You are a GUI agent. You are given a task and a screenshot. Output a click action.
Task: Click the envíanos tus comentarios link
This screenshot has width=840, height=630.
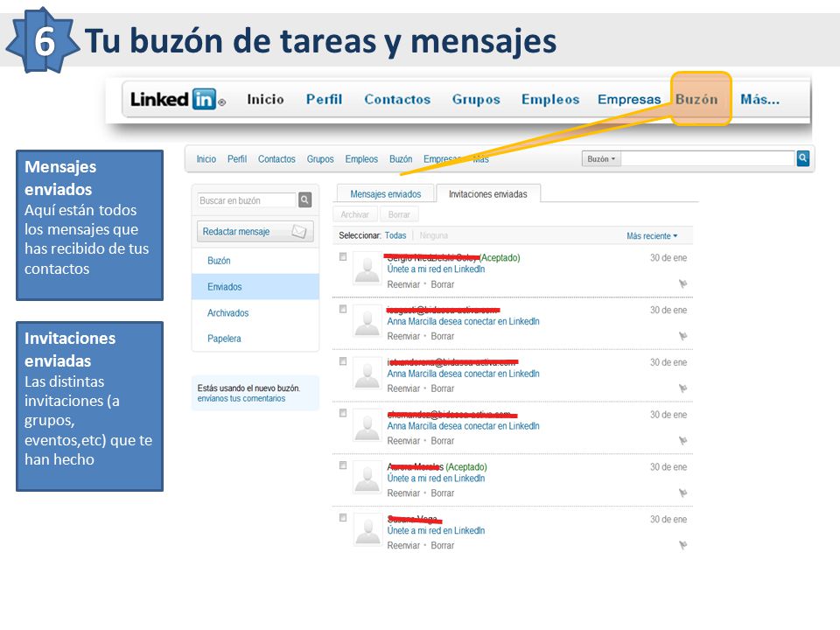coord(241,399)
